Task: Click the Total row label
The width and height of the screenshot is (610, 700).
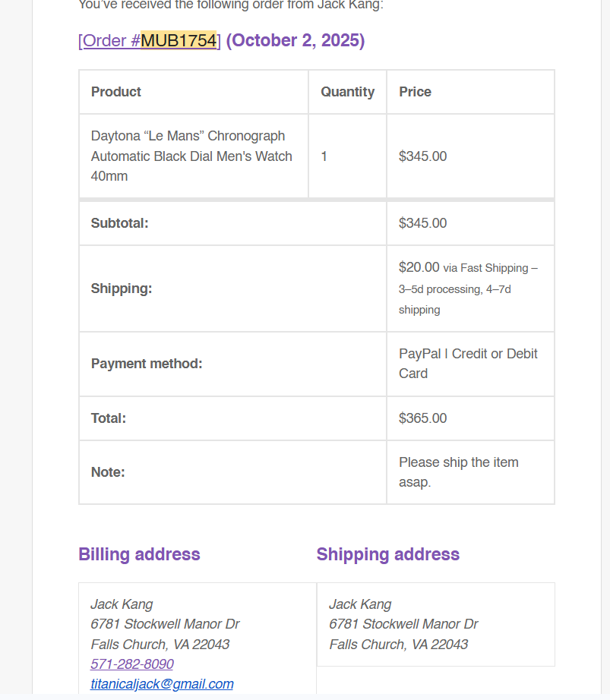Action: (x=109, y=418)
